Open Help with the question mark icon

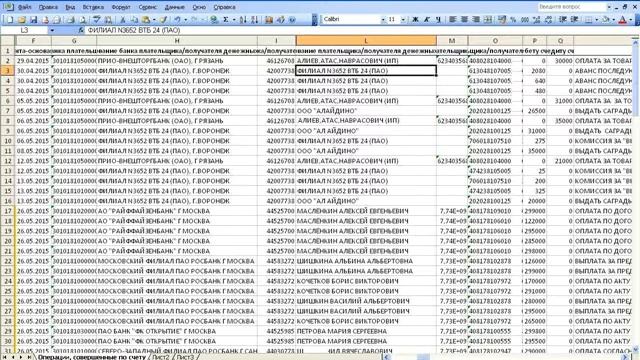(x=292, y=20)
